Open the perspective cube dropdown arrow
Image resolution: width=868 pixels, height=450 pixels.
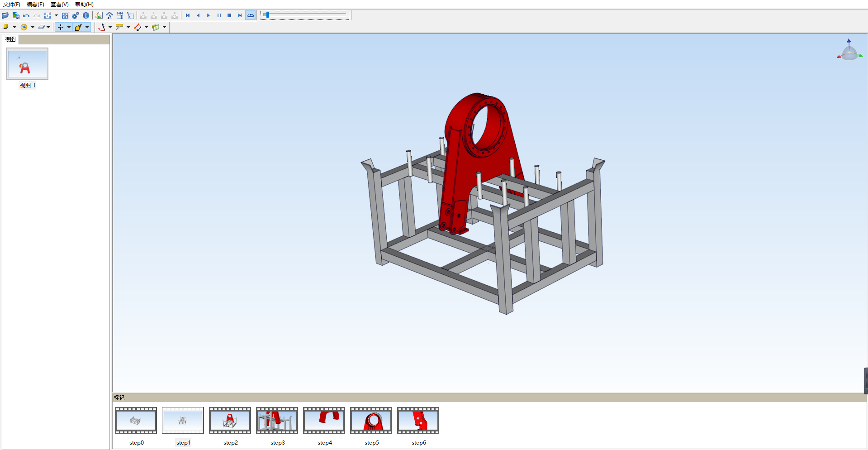coord(87,27)
